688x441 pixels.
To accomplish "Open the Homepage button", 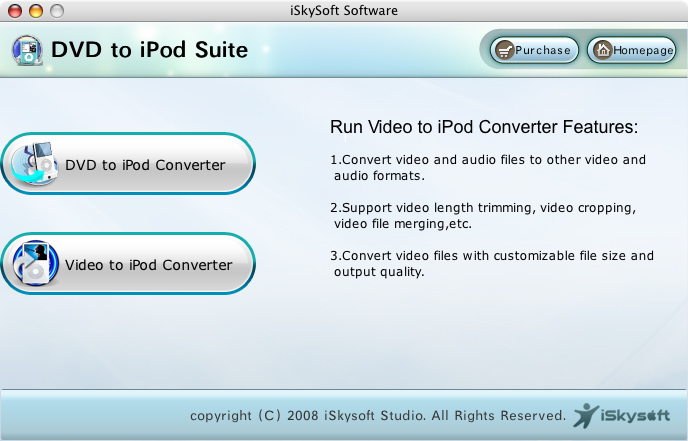I will [631, 50].
